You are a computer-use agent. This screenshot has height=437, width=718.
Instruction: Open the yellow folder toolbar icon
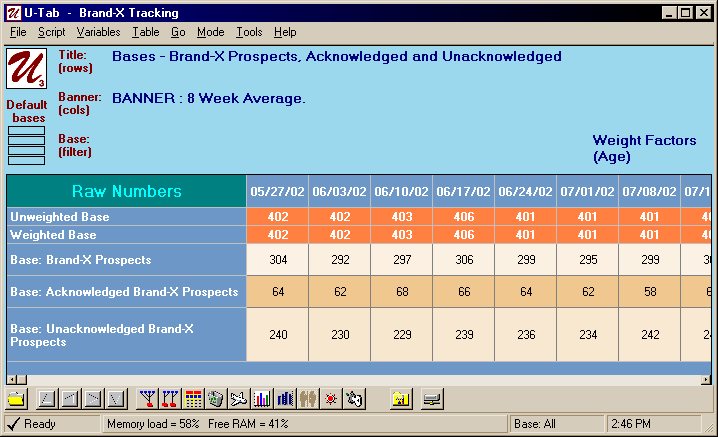(x=16, y=399)
